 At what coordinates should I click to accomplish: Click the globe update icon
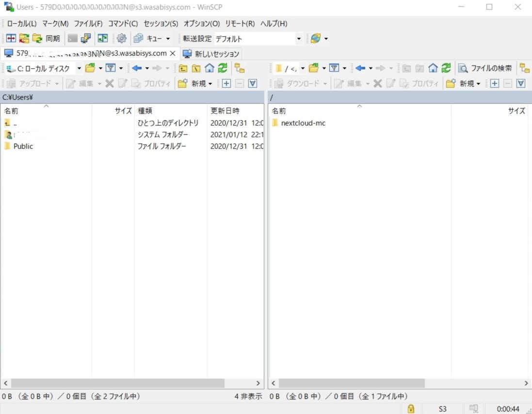click(x=316, y=38)
